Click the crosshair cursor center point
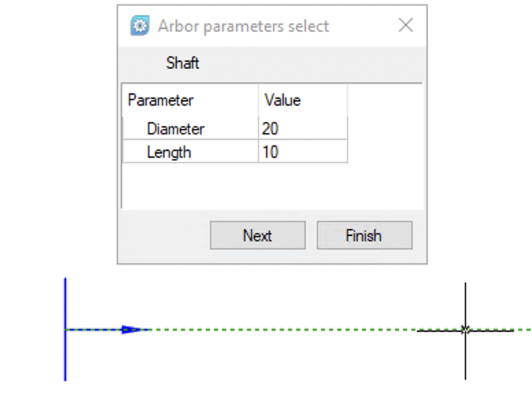The height and width of the screenshot is (410, 532). coord(465,330)
